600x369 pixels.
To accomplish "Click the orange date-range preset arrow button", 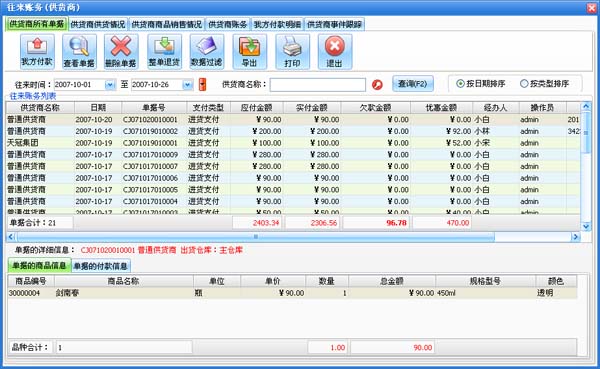I will [202, 84].
